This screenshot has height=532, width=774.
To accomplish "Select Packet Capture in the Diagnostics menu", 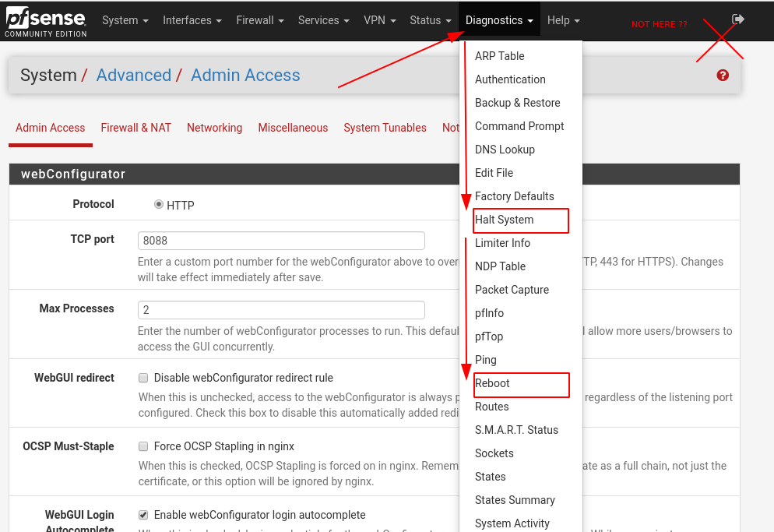I will point(513,290).
